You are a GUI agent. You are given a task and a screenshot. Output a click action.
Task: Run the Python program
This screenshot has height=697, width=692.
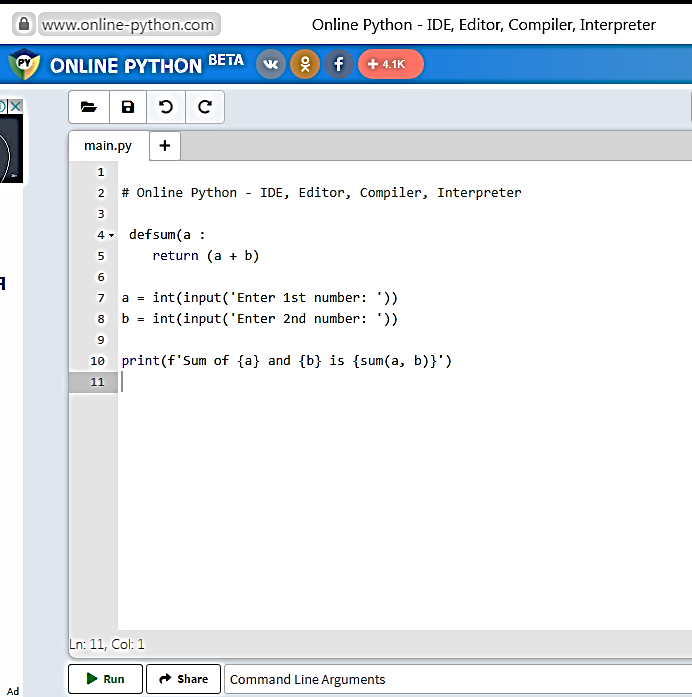click(x=105, y=679)
